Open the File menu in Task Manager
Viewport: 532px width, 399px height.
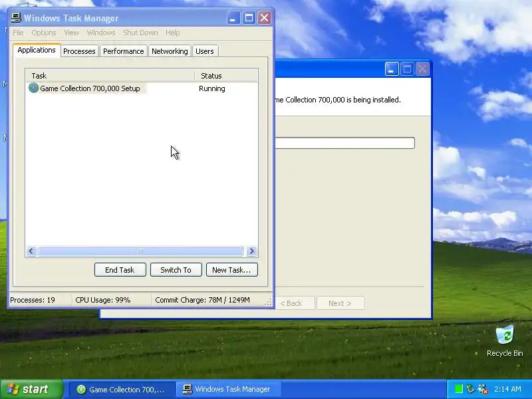coord(18,33)
